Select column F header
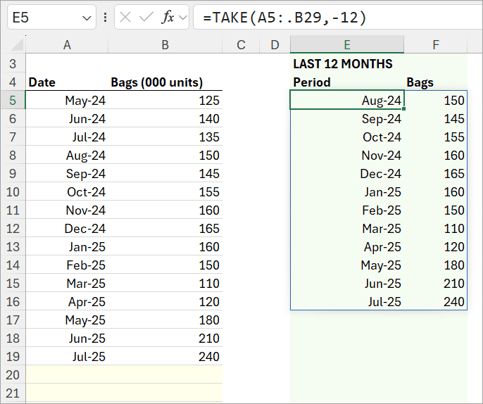The width and height of the screenshot is (483, 404). pos(435,45)
